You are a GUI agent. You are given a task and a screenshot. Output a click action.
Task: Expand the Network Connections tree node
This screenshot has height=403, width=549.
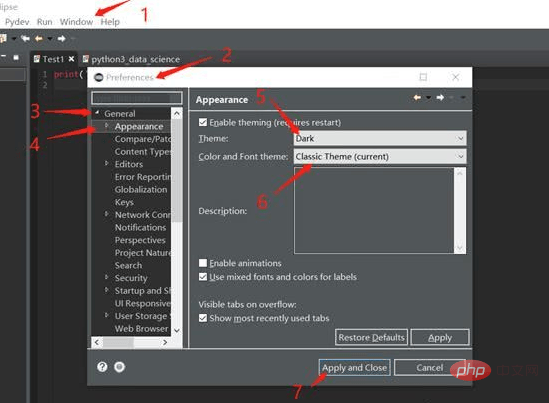107,214
